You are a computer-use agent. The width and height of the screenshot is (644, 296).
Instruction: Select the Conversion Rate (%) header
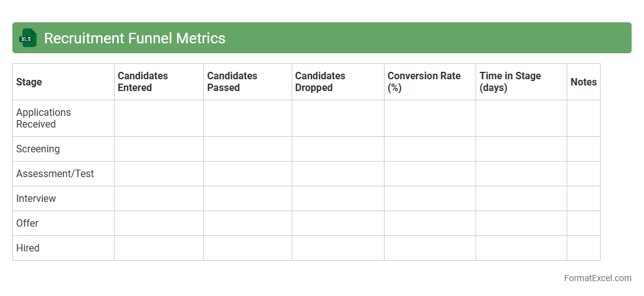tap(424, 82)
